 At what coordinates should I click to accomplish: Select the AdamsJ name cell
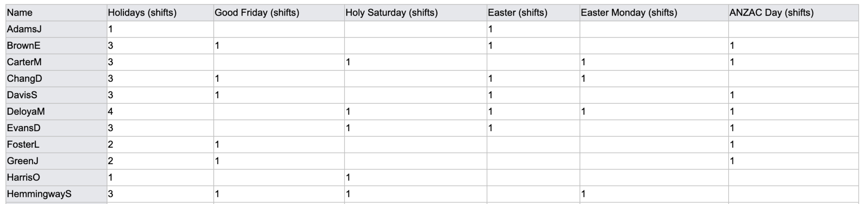(55, 29)
